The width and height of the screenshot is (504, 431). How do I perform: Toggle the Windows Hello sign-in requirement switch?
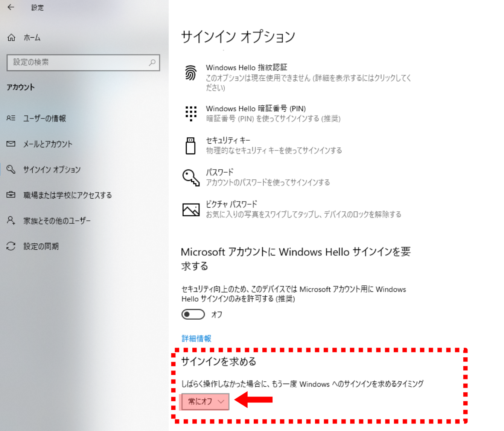click(x=193, y=314)
